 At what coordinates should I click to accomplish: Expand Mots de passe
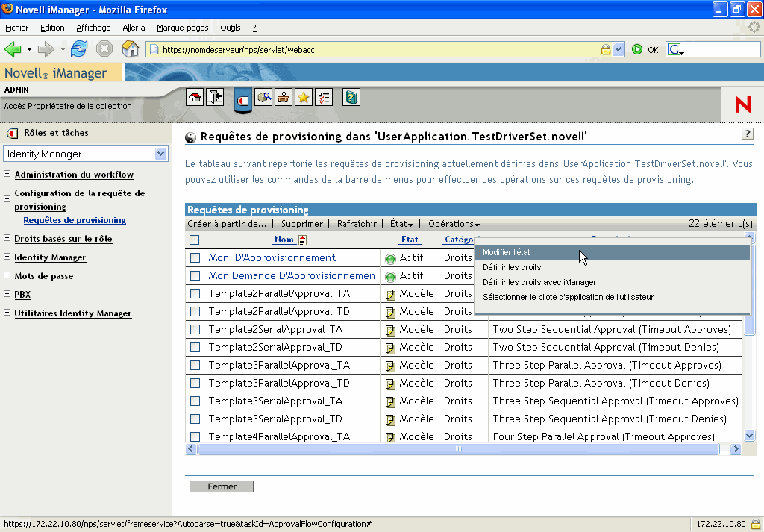[7, 275]
